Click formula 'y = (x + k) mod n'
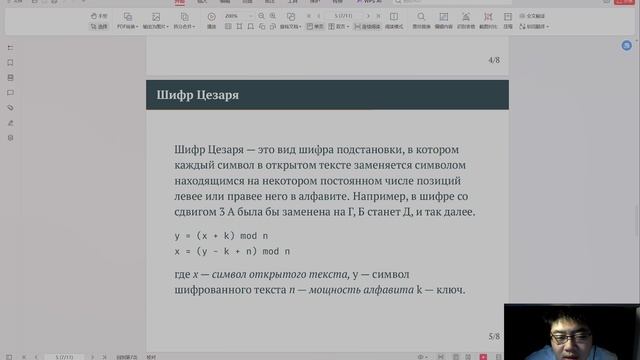The height and width of the screenshot is (360, 640). click(x=221, y=236)
